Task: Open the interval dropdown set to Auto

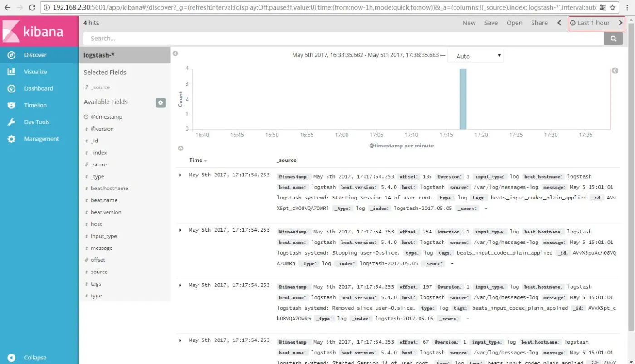Action: (475, 56)
